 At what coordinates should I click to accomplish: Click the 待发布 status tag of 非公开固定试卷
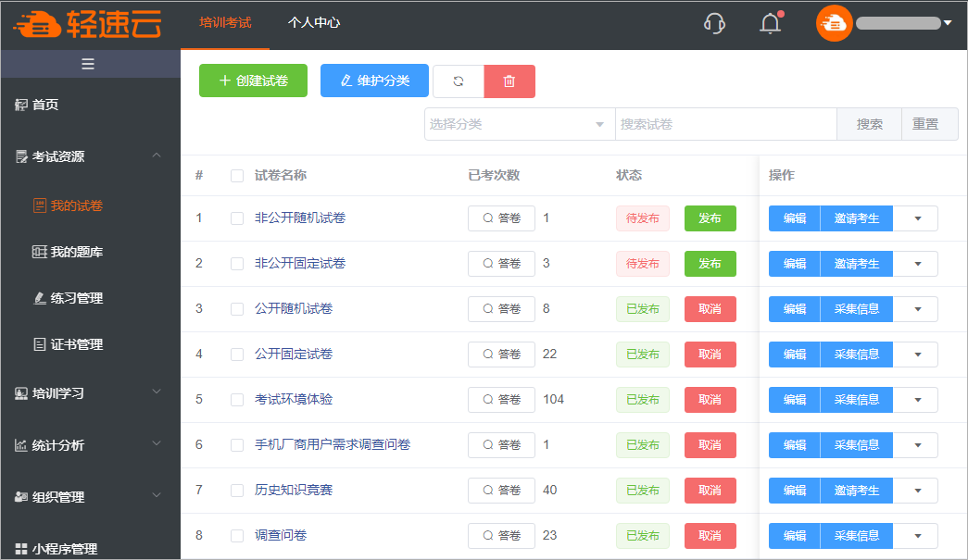click(643, 264)
